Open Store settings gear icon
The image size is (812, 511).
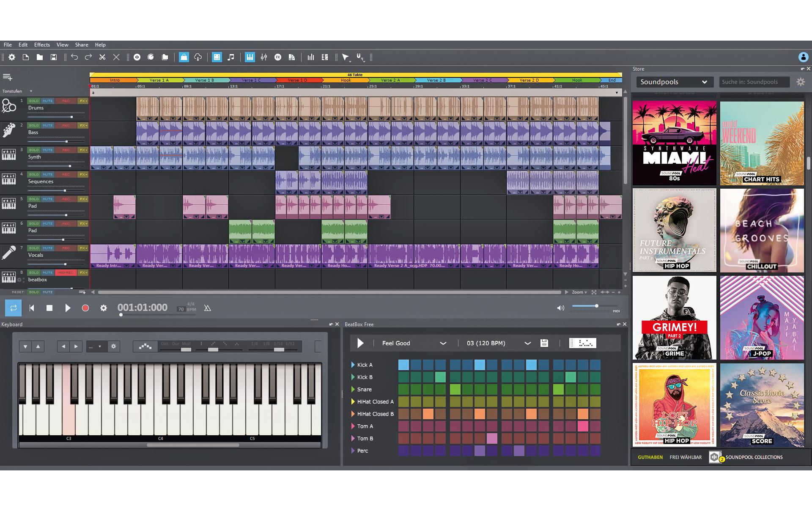click(801, 82)
